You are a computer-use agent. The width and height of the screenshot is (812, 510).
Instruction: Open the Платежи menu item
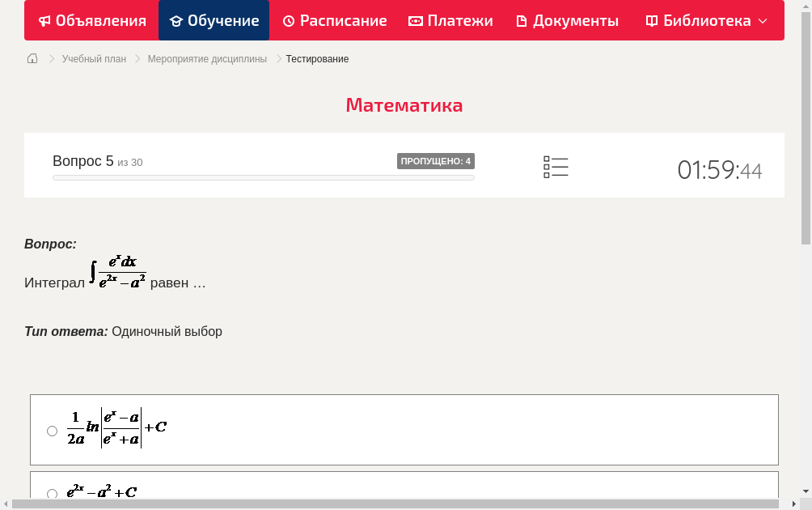pos(450,20)
